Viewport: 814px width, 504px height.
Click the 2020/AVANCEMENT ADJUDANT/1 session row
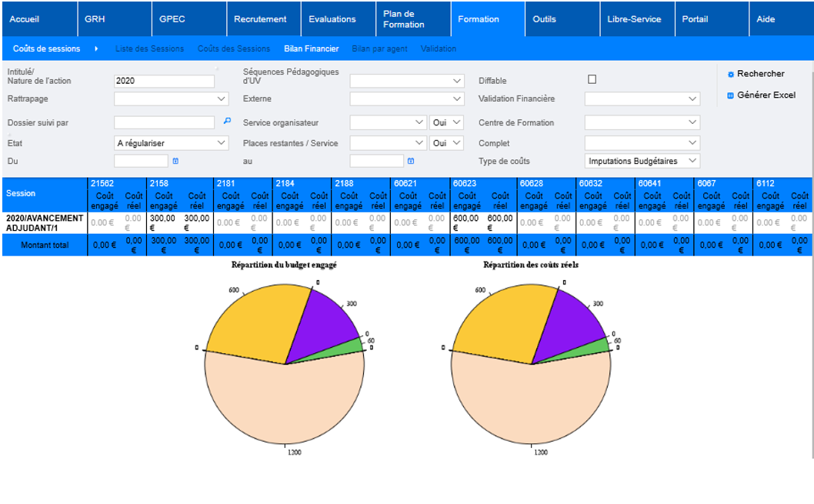click(44, 222)
